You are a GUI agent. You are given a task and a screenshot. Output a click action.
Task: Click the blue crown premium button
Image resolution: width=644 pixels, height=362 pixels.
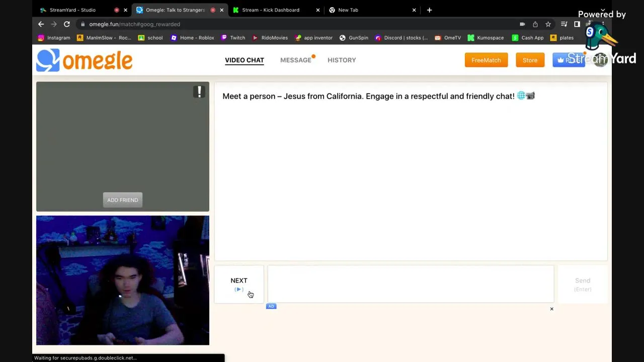pos(569,60)
